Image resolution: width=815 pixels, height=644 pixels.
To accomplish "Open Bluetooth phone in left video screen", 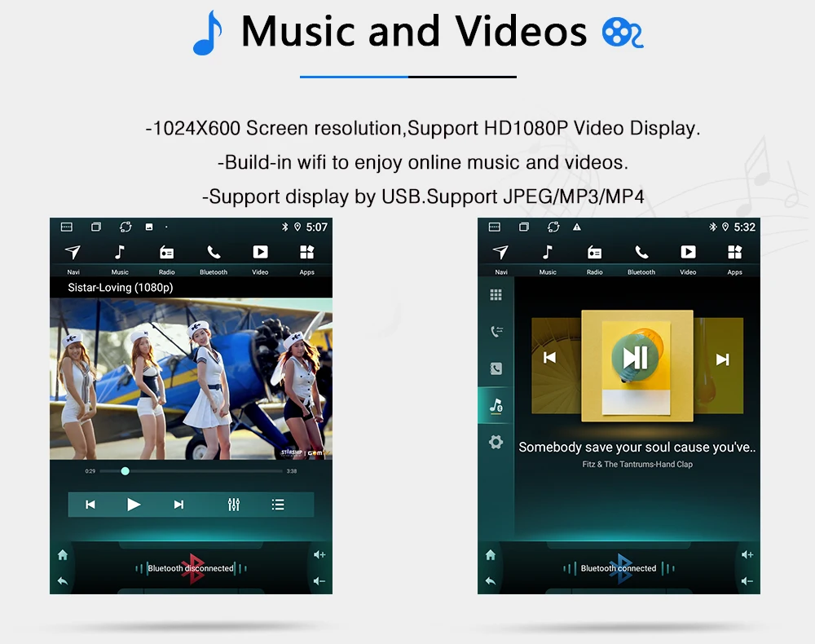I will (213, 259).
